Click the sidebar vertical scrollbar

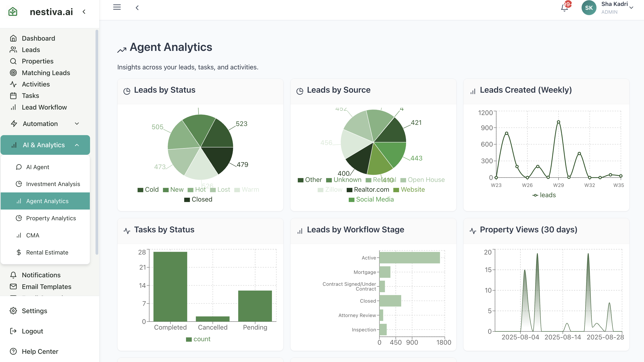(97, 142)
